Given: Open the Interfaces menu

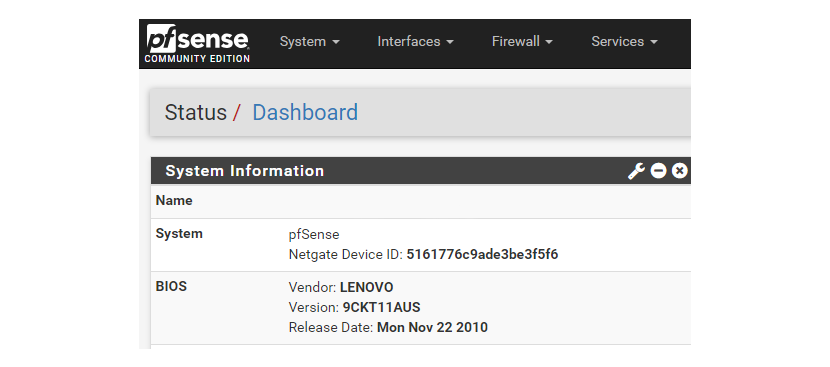Looking at the screenshot, I should [416, 41].
